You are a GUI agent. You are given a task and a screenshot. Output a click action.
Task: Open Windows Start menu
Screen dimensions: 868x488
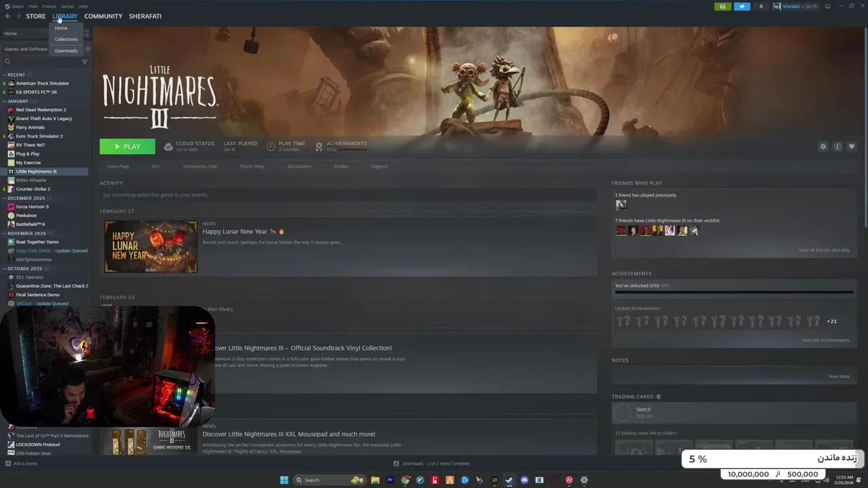click(x=284, y=480)
